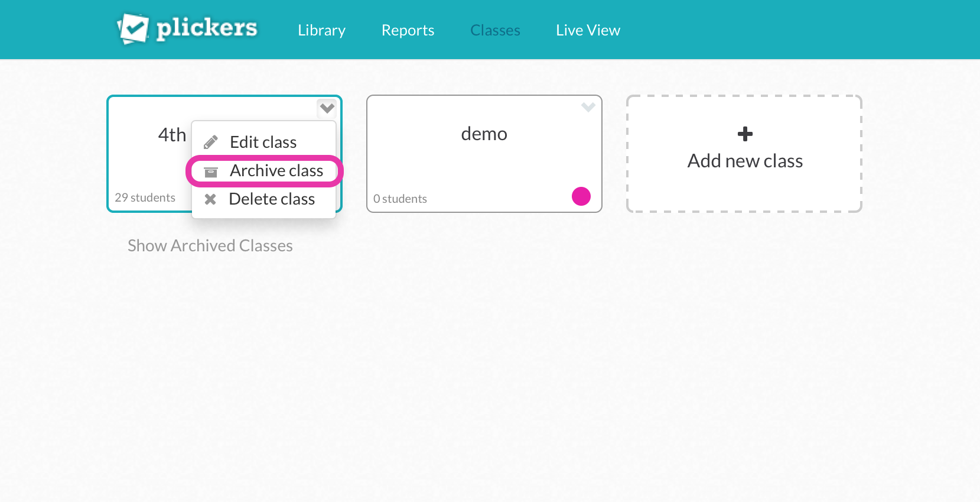This screenshot has width=980, height=502.
Task: Click the X icon beside Delete class
Action: [x=210, y=199]
